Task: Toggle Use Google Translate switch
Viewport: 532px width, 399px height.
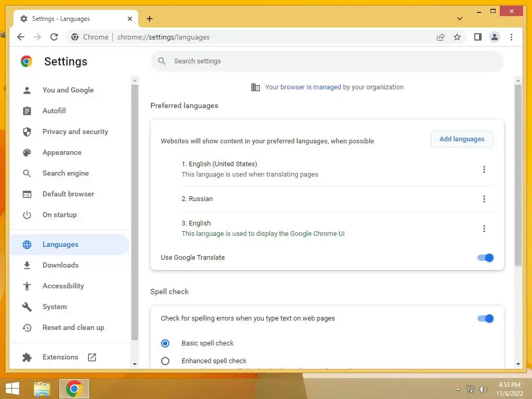Action: coord(485,258)
